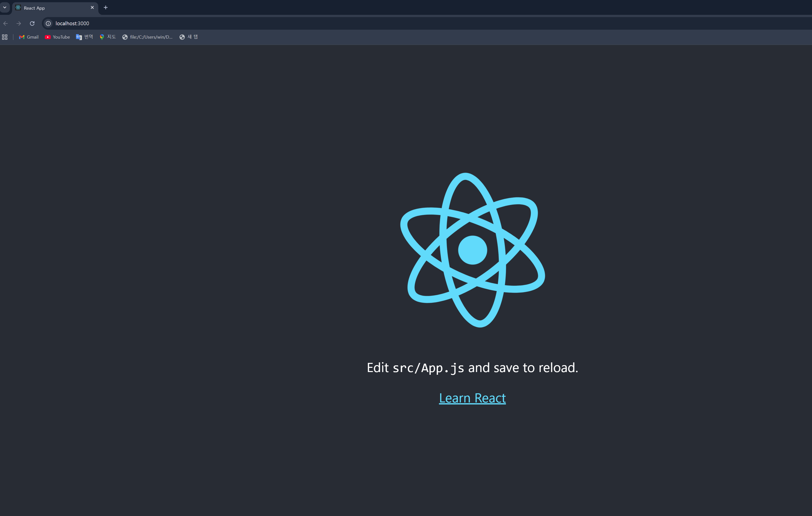Open the site information icon
This screenshot has height=516, width=812.
point(48,23)
